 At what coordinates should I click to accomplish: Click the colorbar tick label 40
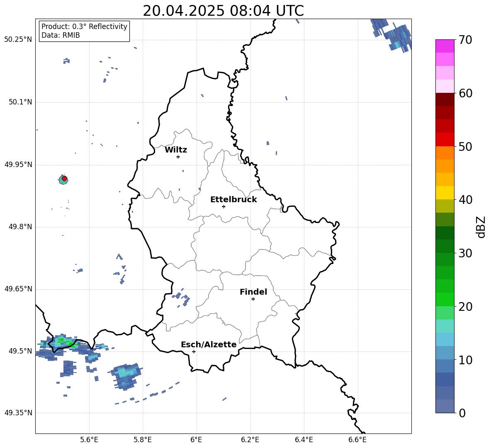coord(465,200)
